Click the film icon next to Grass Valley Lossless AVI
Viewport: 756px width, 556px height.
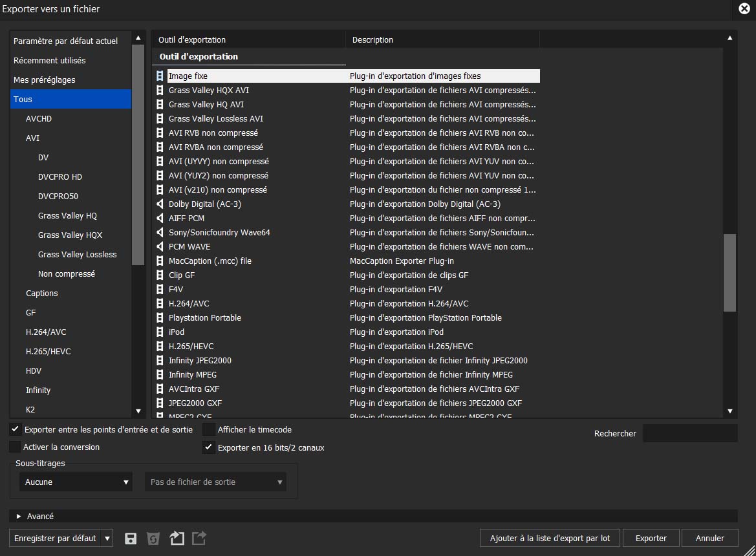coord(160,118)
